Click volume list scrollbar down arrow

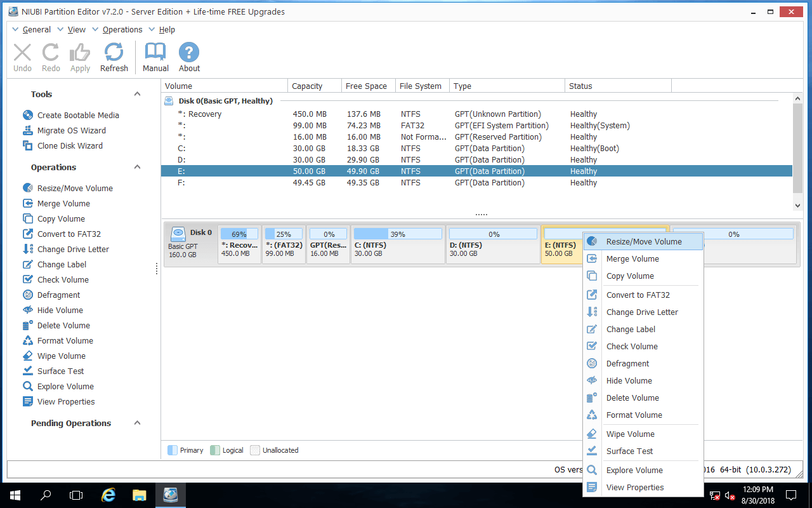(797, 206)
